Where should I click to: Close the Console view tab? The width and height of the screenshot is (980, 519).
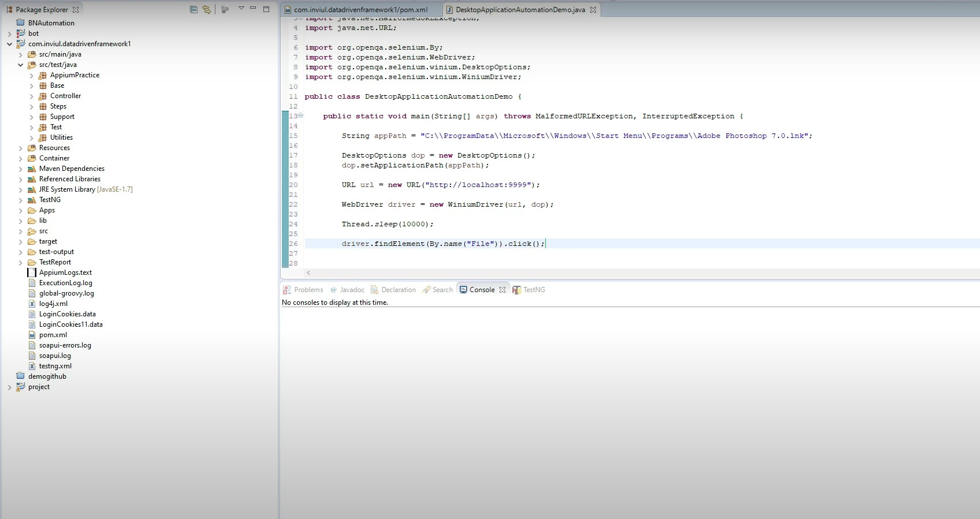[502, 290]
